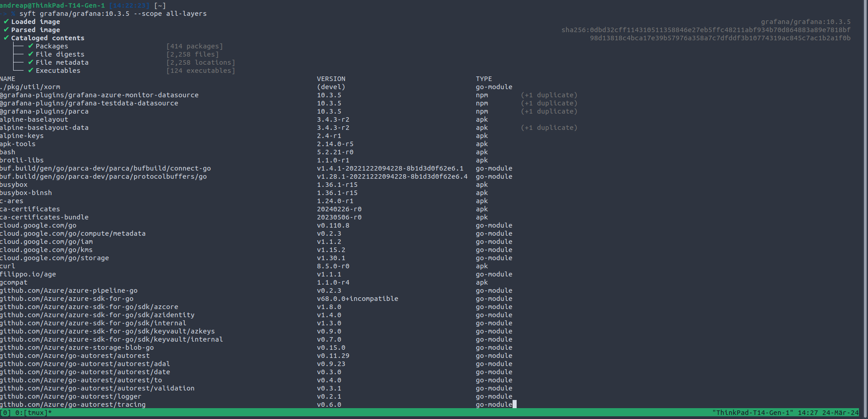Screen dimensions: 868x419
Task: Click the [124 executables] count
Action: pos(201,71)
